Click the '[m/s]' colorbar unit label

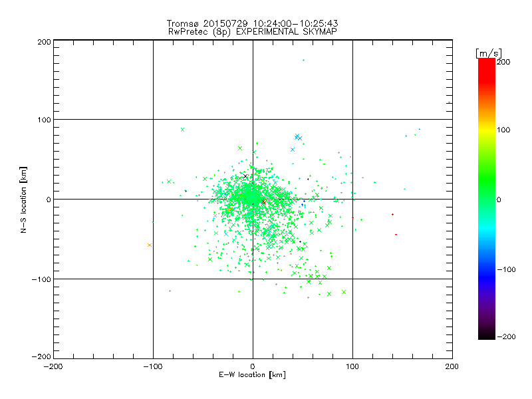[489, 53]
